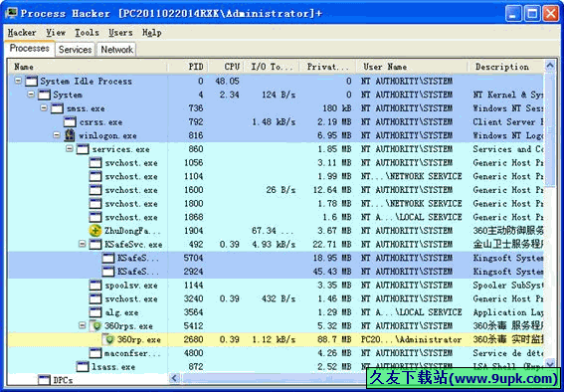
Task: Click the 88.7 MB private bytes value
Action: pyautogui.click(x=334, y=340)
